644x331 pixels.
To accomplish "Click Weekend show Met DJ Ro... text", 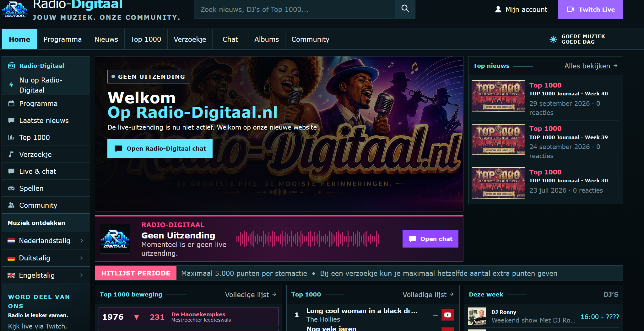I will tap(533, 320).
